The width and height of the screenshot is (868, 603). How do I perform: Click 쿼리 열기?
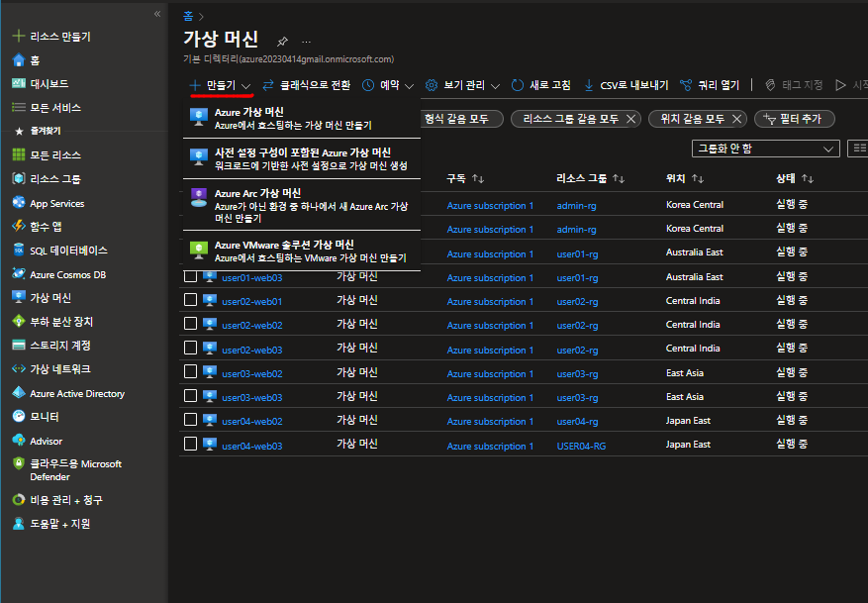pyautogui.click(x=710, y=85)
